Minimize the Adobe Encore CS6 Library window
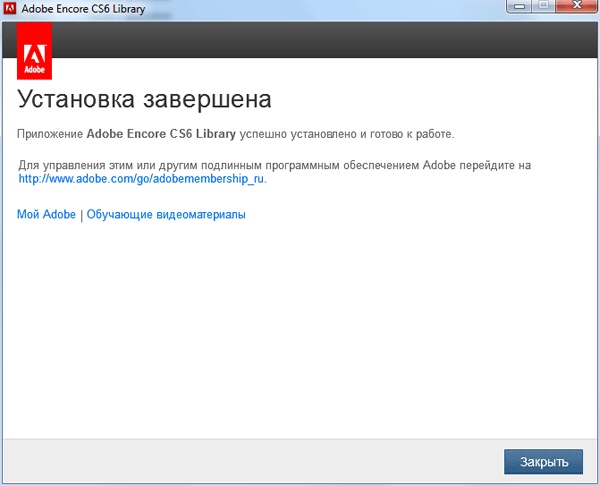Image resolution: width=600 pixels, height=486 pixels. [x=519, y=6]
